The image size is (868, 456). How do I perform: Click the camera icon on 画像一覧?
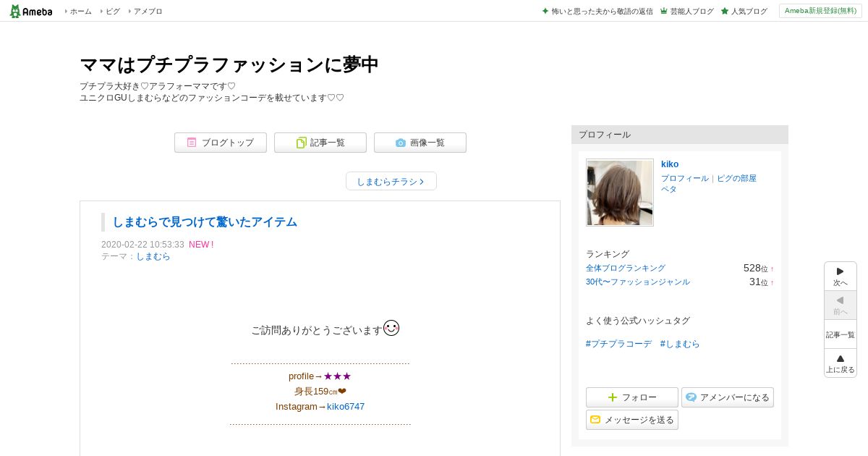click(401, 143)
